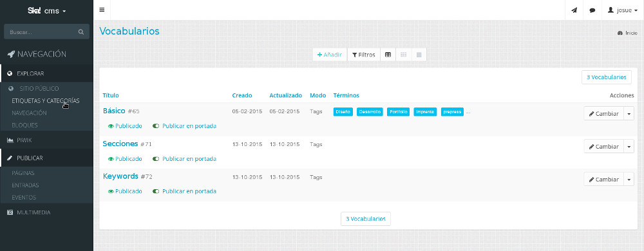Click the paper plane icon in the top bar
Viewport: 644px width, 251px height.
[x=574, y=10]
